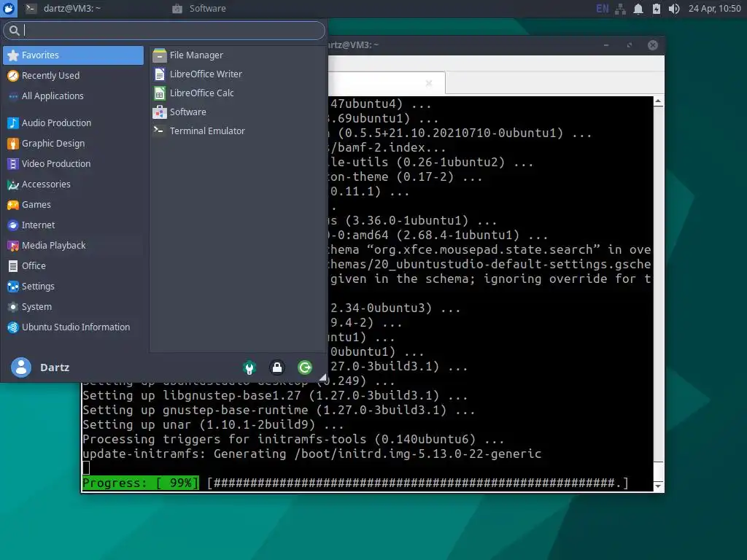747x560 pixels.
Task: Click the Dartz username label
Action: point(55,367)
